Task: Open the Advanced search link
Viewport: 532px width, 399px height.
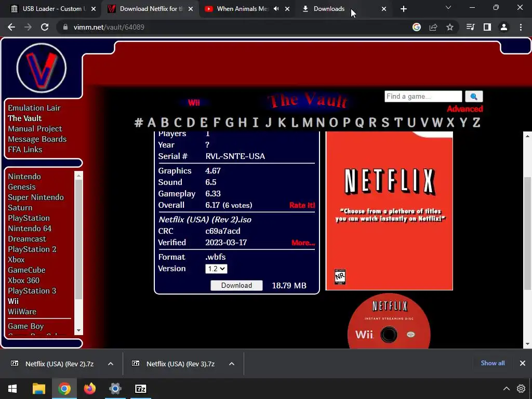Action: tap(464, 109)
